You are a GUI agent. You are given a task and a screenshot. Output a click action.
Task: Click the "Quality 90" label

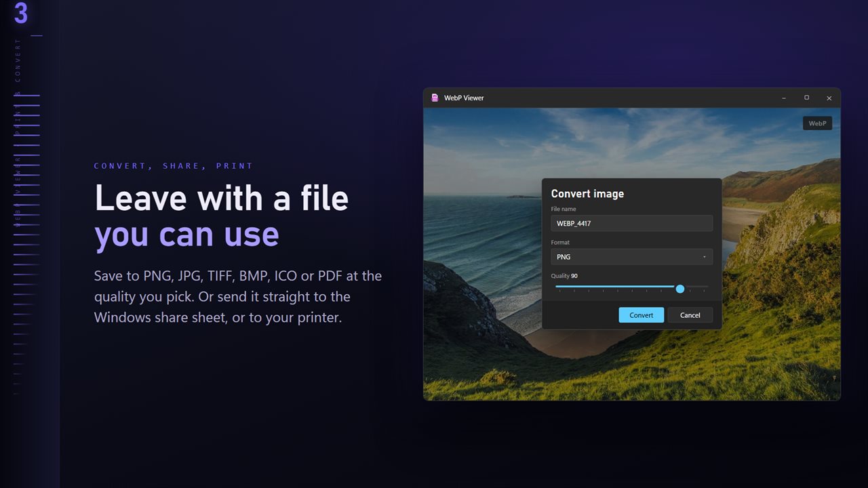[x=564, y=276]
